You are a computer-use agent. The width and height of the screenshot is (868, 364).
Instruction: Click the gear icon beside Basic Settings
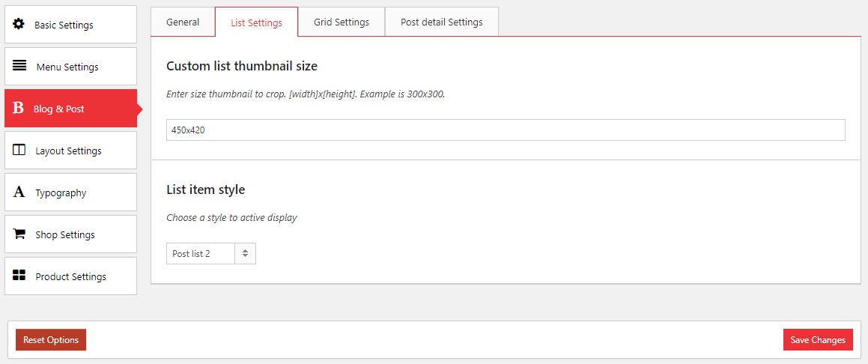coord(19,24)
